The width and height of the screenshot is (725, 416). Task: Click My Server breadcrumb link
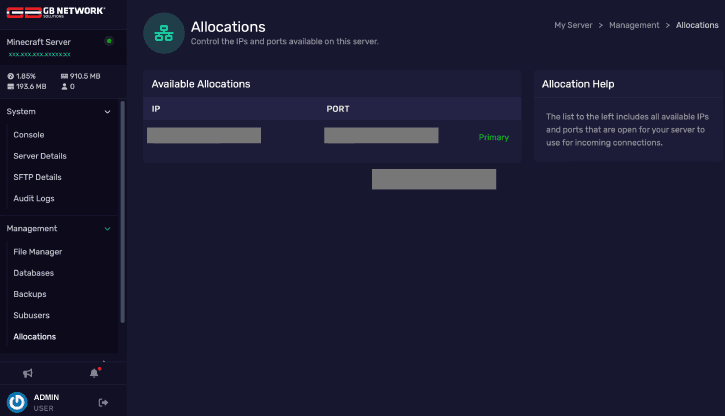pos(574,25)
